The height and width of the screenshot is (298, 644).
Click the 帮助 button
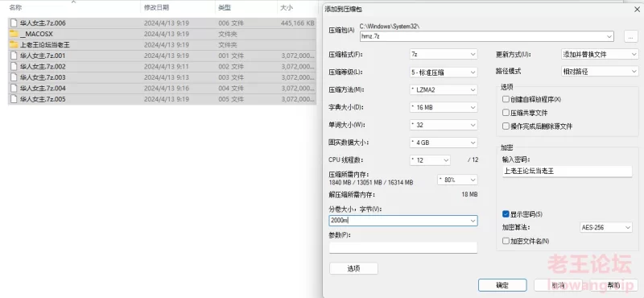(x=613, y=285)
